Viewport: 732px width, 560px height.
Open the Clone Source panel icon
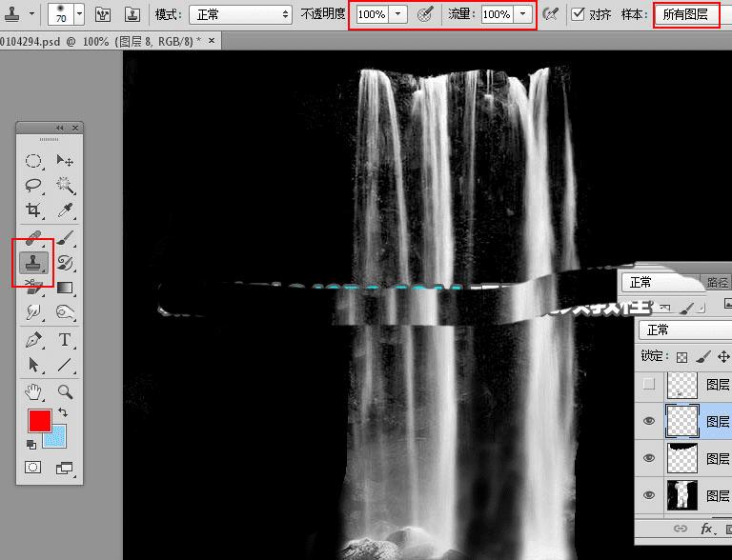(x=132, y=15)
